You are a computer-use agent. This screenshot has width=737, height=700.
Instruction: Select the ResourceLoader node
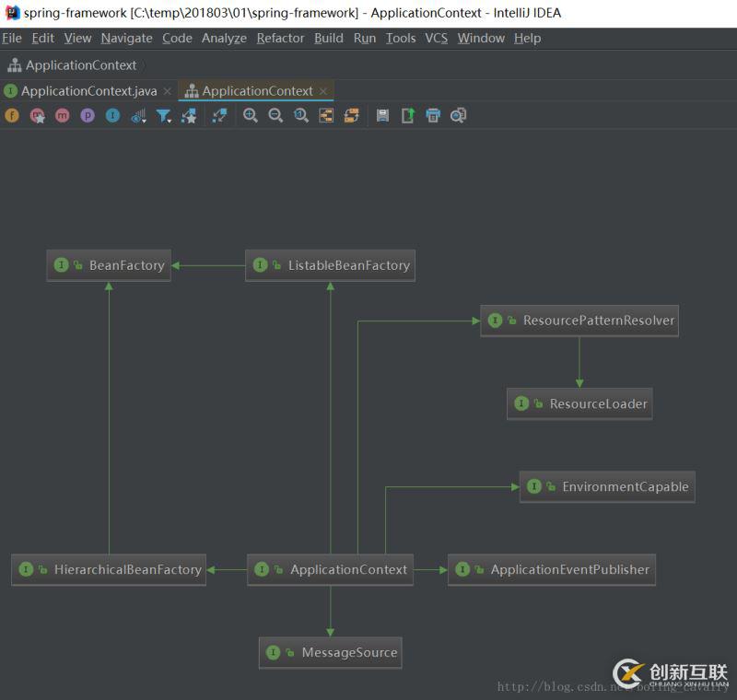579,404
